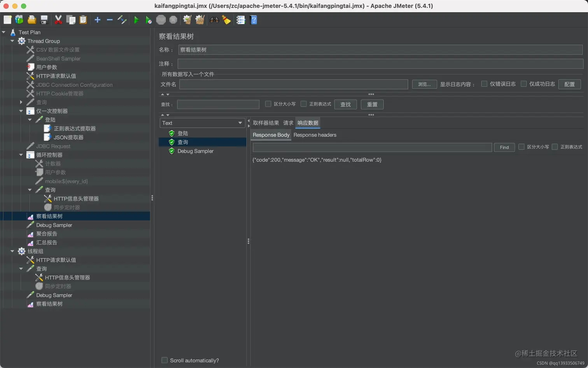Click the Clear All double-broom icon

(x=200, y=20)
